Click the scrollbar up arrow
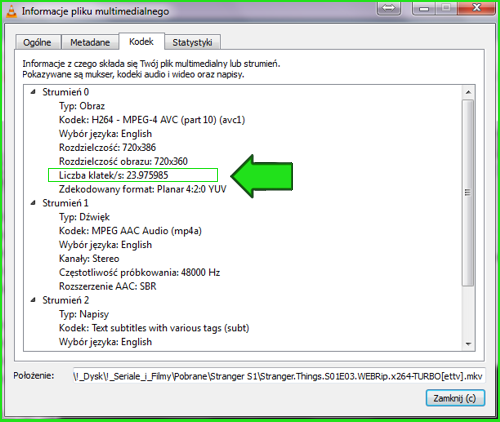The height and width of the screenshot is (422, 500). 468,92
